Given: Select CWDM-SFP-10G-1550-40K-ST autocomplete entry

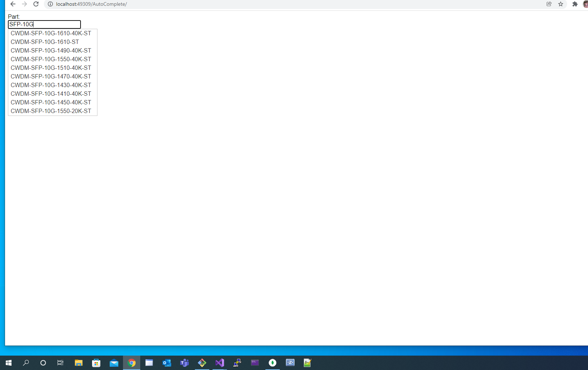Looking at the screenshot, I should point(51,59).
